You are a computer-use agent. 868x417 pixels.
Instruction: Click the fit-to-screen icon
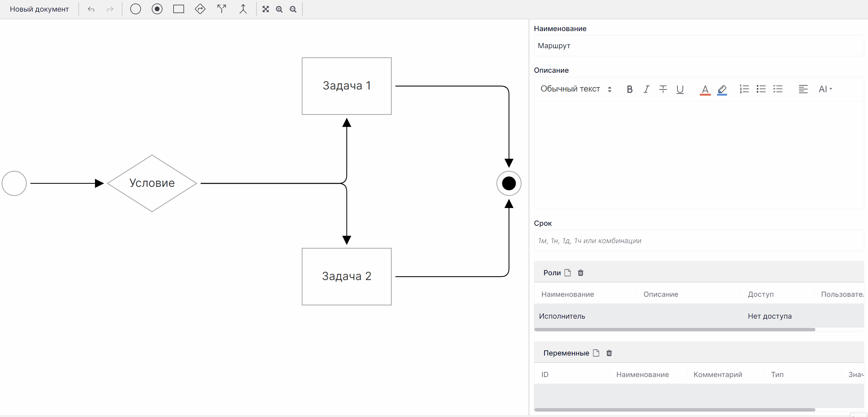tap(265, 9)
